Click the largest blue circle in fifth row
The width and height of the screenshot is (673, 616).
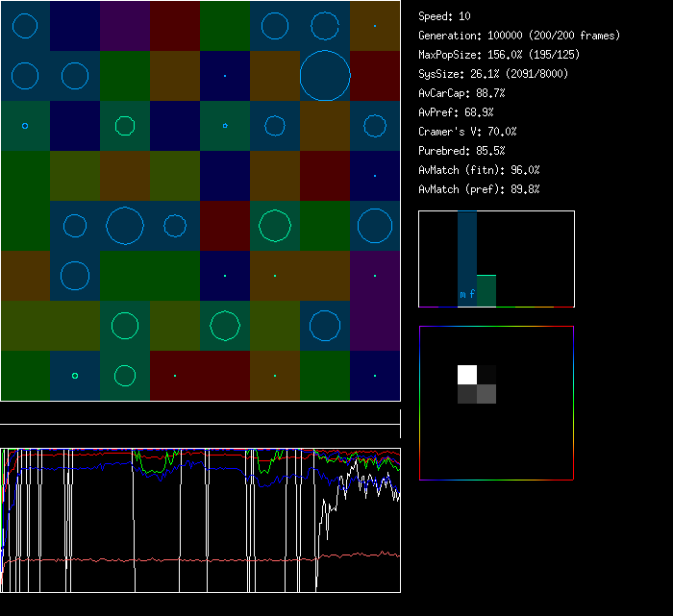coord(125,225)
